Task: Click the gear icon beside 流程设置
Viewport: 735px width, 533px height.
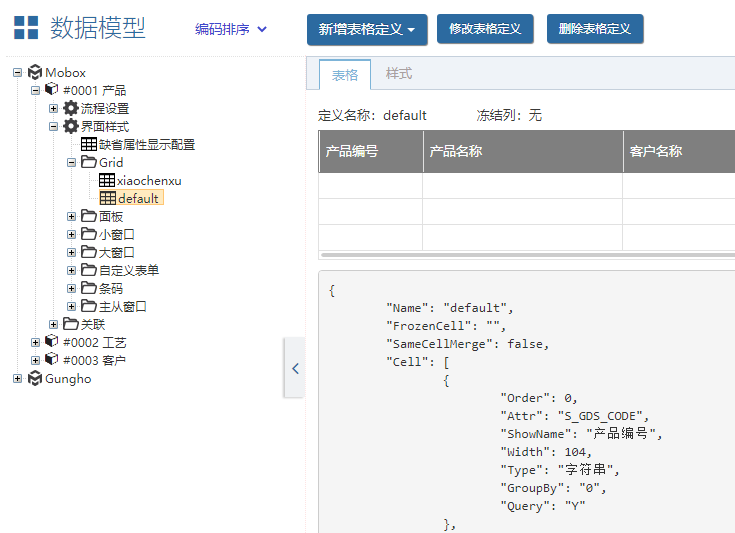Action: point(71,109)
